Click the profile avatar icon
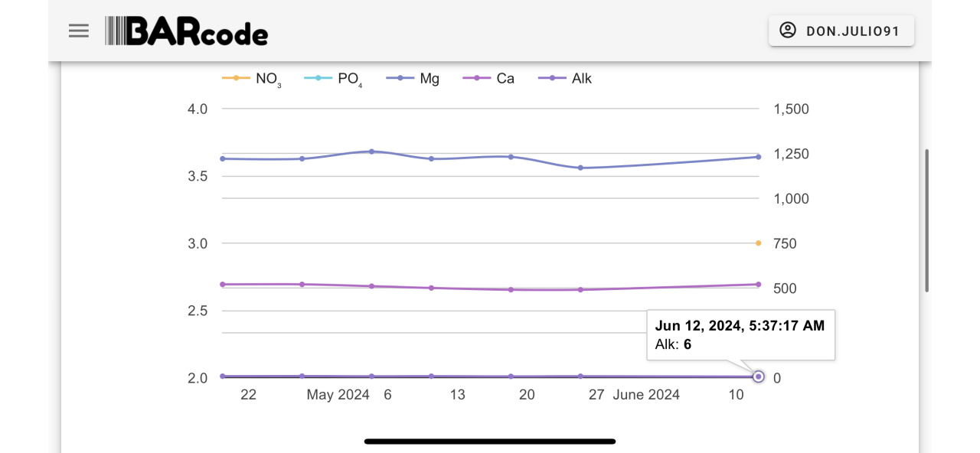The width and height of the screenshot is (980, 453). click(787, 31)
